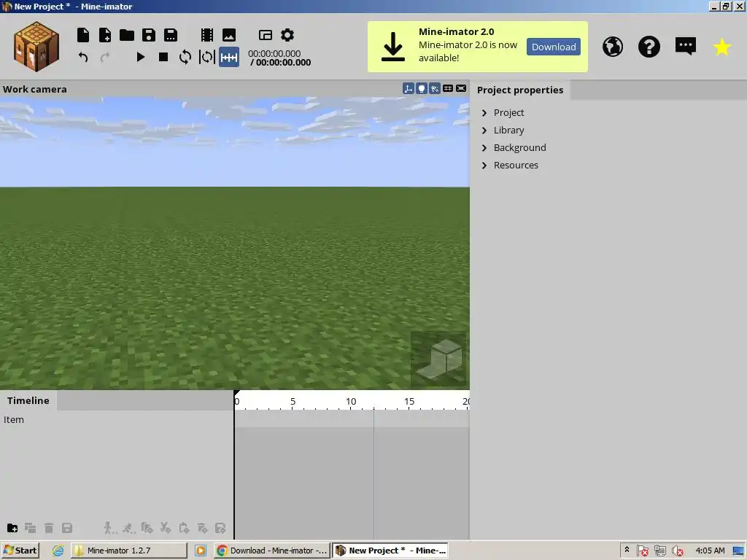Open settings with the gear icon

click(287, 35)
